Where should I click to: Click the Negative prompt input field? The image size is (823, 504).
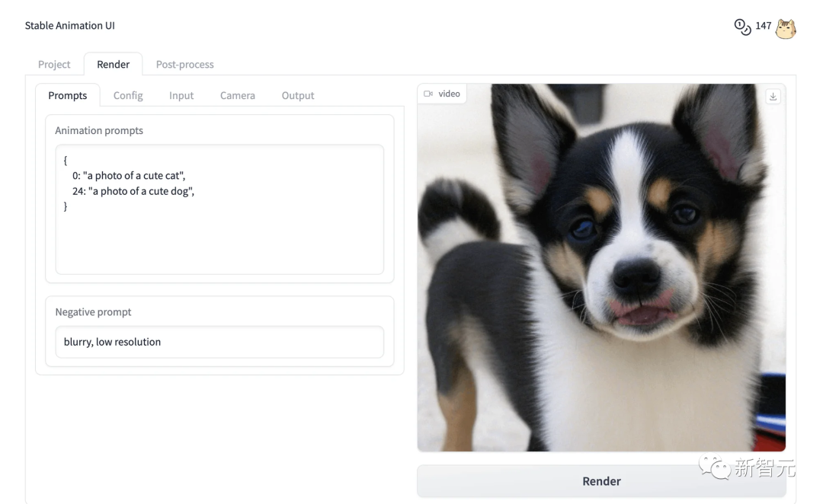[219, 342]
